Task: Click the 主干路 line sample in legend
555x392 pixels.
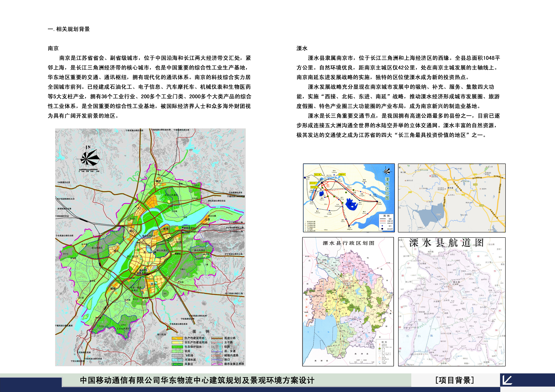Action: click(217, 343)
